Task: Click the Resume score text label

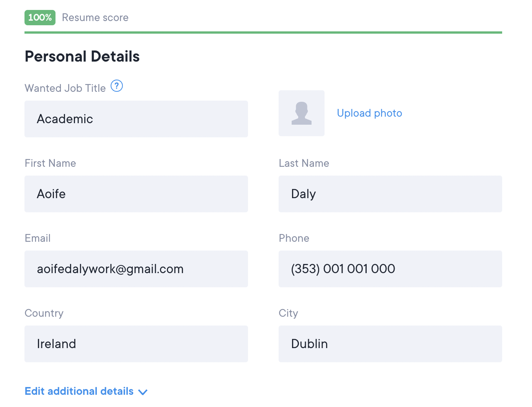Action: [95, 18]
